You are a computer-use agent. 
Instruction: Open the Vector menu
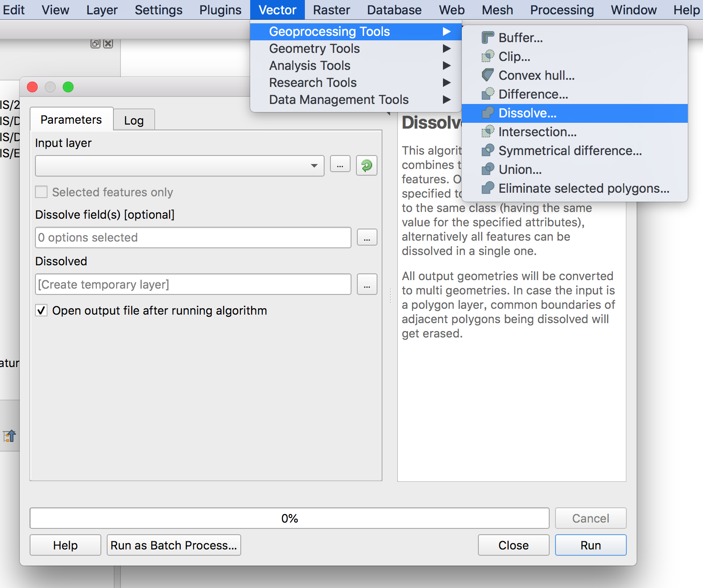pyautogui.click(x=278, y=10)
